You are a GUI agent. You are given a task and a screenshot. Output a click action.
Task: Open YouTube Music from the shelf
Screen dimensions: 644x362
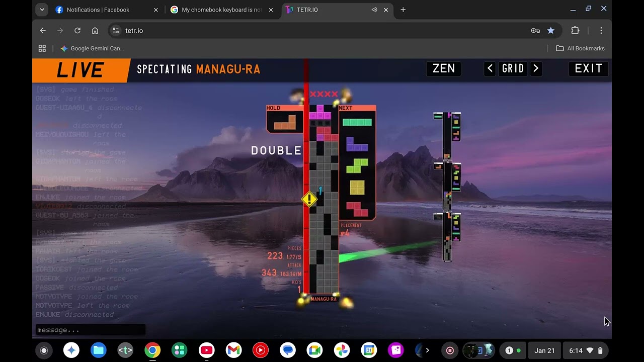(261, 350)
